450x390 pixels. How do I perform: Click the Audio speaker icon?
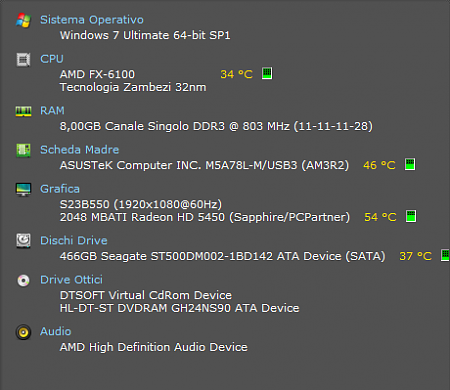(23, 332)
